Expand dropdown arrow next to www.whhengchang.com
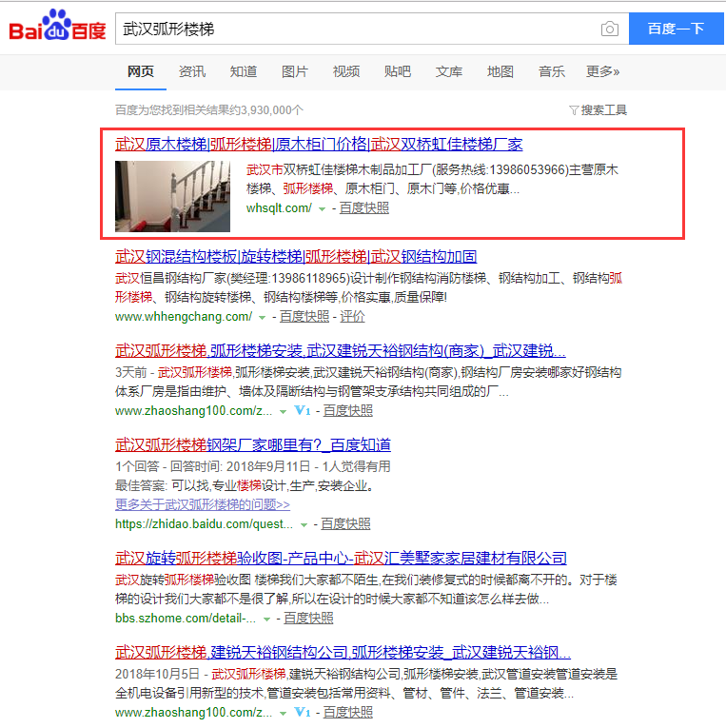Viewport: 726px width, 728px height. (x=262, y=318)
